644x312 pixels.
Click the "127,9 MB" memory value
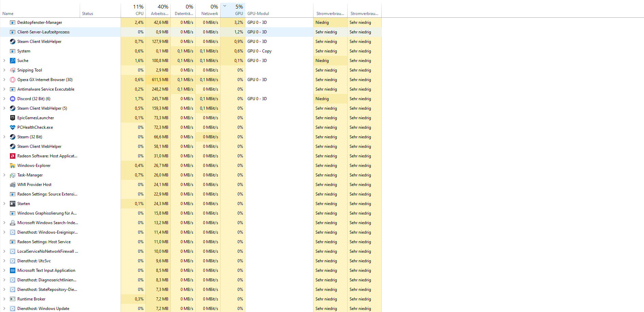(160, 42)
